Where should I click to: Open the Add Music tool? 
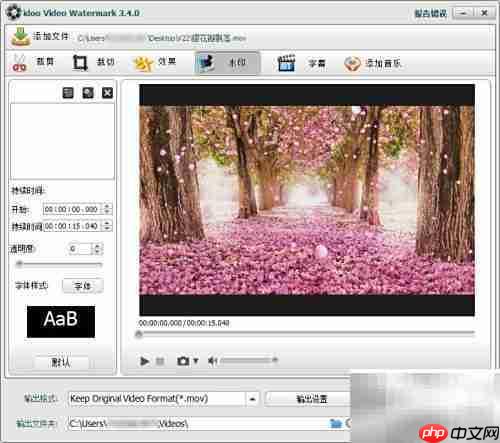coord(352,63)
